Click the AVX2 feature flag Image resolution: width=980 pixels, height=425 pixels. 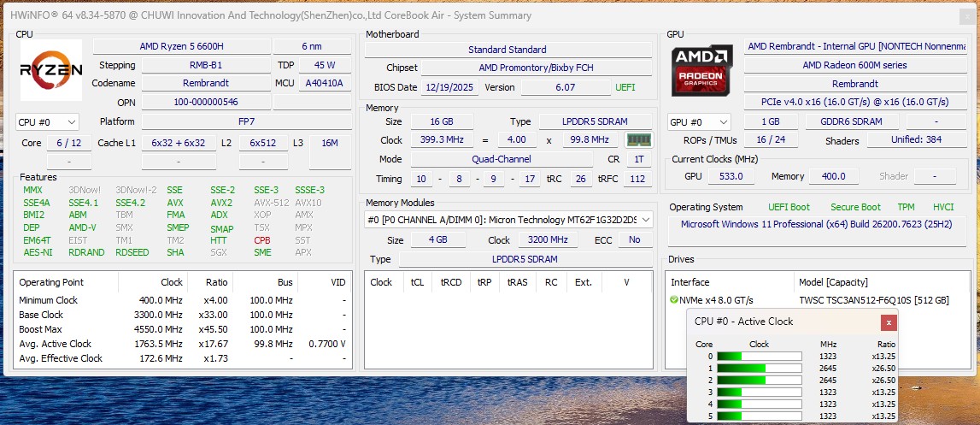click(x=221, y=203)
